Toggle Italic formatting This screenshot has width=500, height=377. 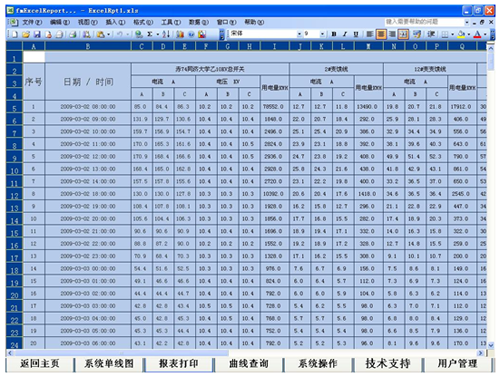click(x=345, y=34)
